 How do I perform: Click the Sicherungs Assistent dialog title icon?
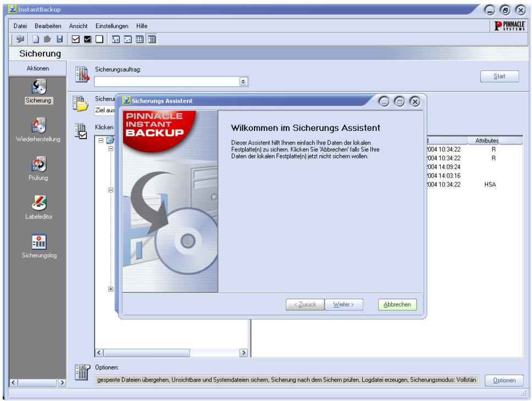126,101
